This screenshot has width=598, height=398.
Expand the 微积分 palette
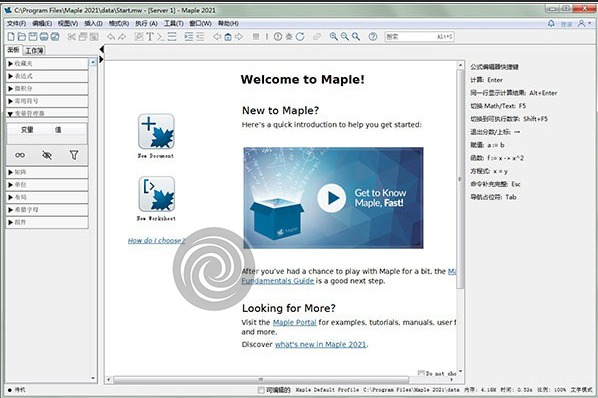coord(47,88)
